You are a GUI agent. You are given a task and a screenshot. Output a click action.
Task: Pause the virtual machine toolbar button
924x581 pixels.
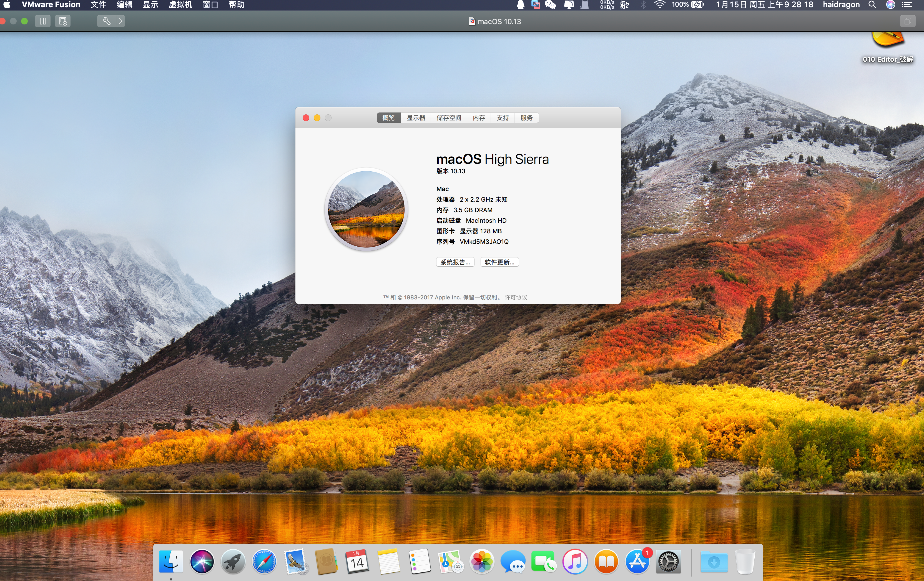coord(42,21)
